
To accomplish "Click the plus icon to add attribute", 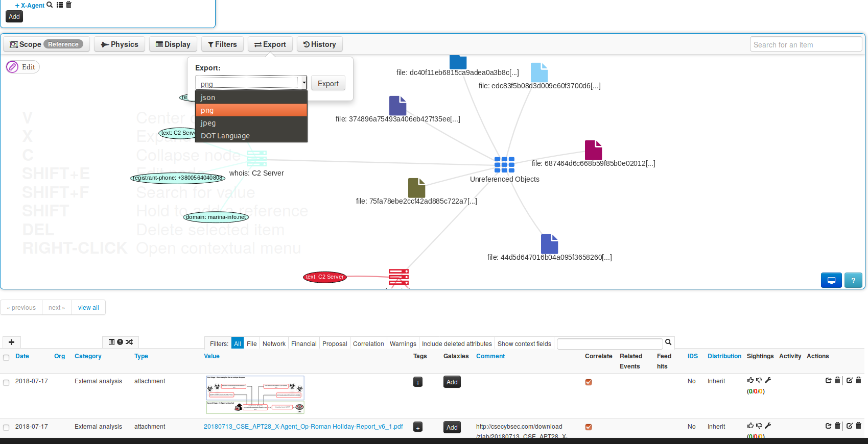I will [x=11, y=342].
